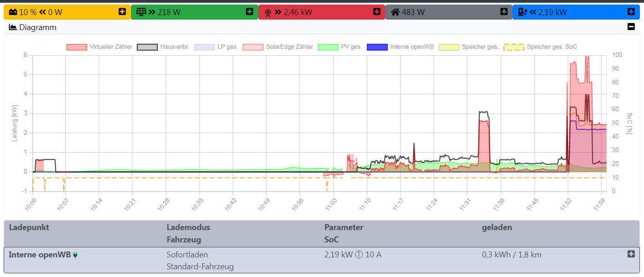The height and width of the screenshot is (277, 644).
Task: Select the house 483 W card
Action: (449, 12)
